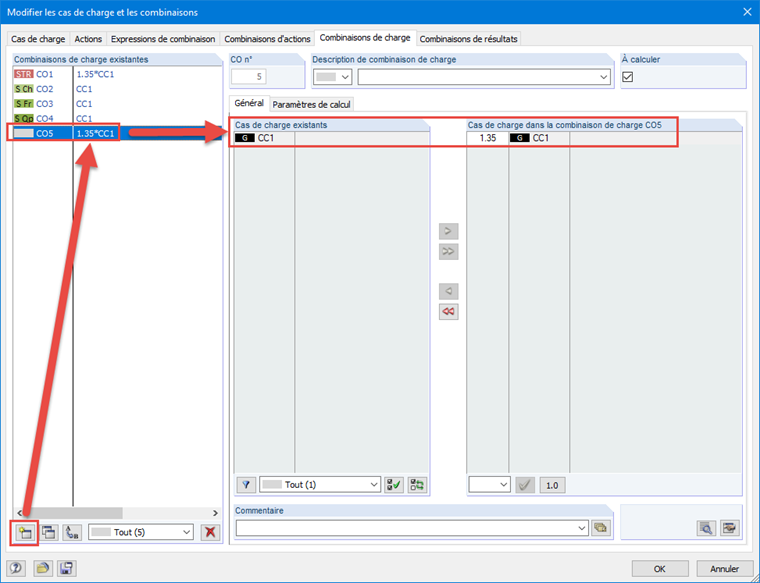This screenshot has height=583, width=760.
Task: Select all listed load cases
Action: 394,485
